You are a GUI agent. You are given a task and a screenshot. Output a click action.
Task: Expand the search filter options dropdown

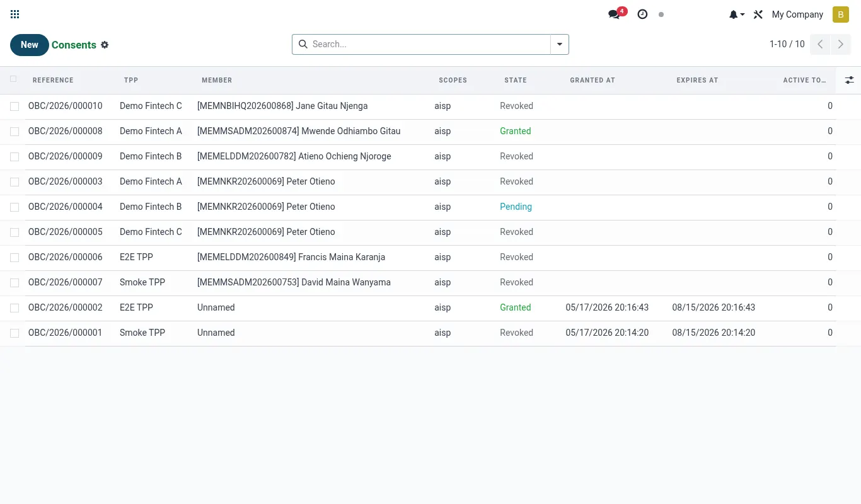(560, 44)
